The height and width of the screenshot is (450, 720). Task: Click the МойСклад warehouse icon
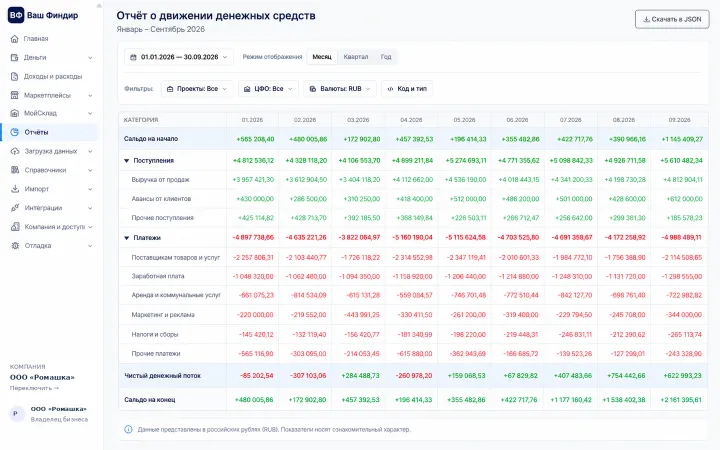[x=15, y=113]
